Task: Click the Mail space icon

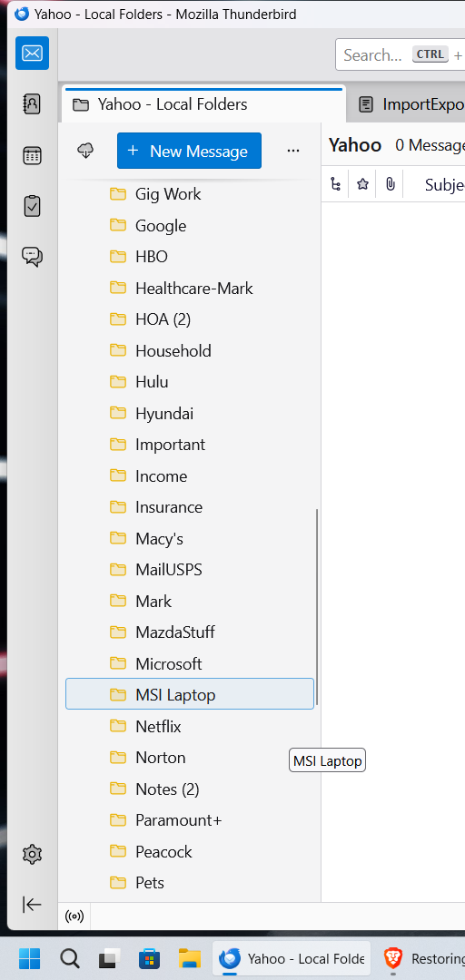Action: pos(32,54)
